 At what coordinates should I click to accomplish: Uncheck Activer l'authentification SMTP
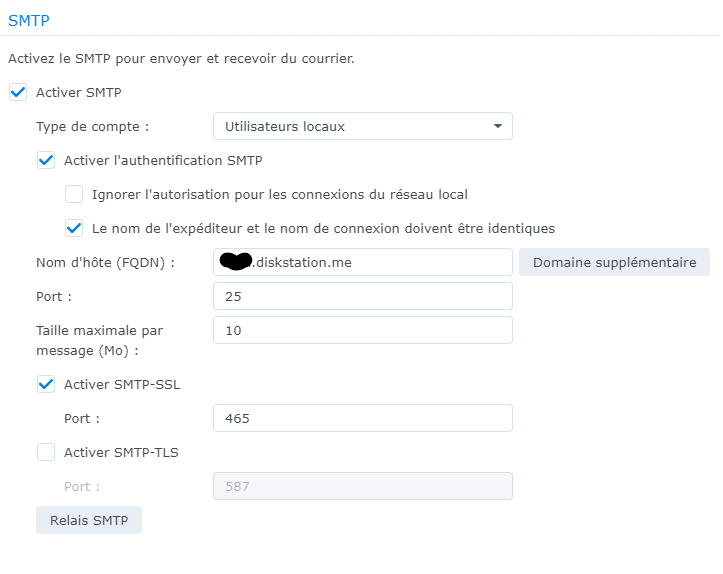point(45,160)
